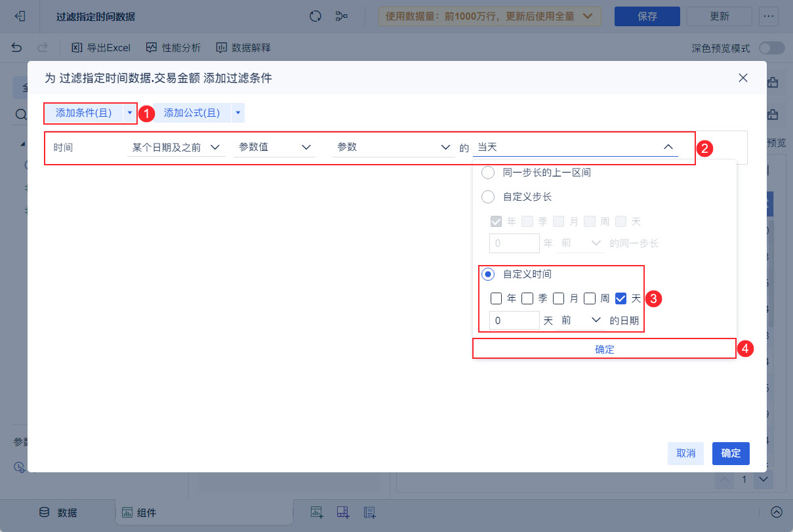Open the 前 direction dropdown for 的日期
Screen dimensions: 793x532
pos(581,320)
